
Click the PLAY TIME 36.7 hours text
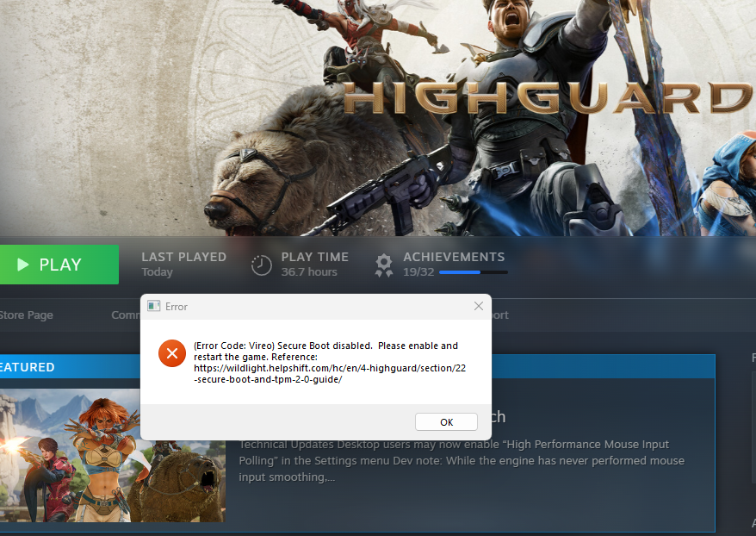click(315, 265)
